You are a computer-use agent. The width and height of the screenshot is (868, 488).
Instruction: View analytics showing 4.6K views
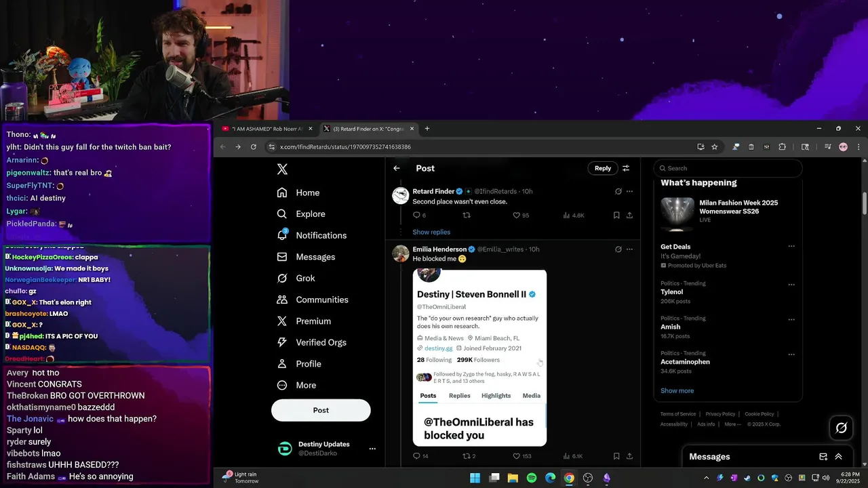pyautogui.click(x=573, y=216)
